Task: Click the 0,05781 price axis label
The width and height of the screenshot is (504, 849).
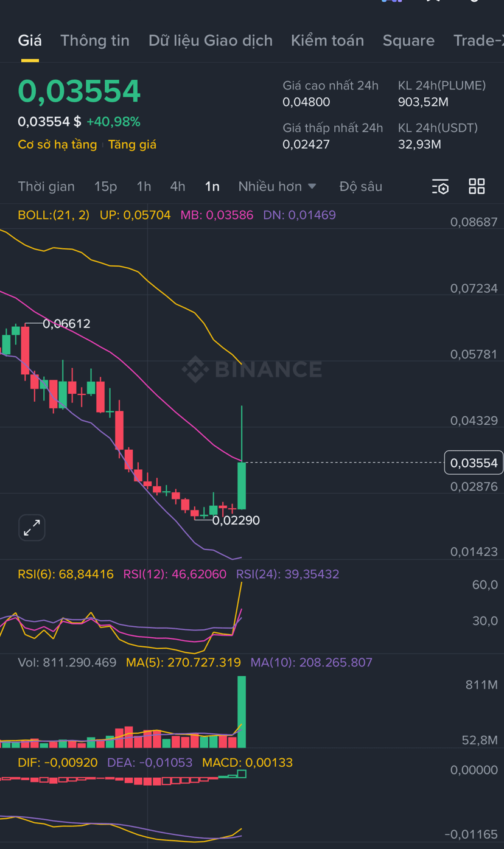Action: tap(474, 354)
